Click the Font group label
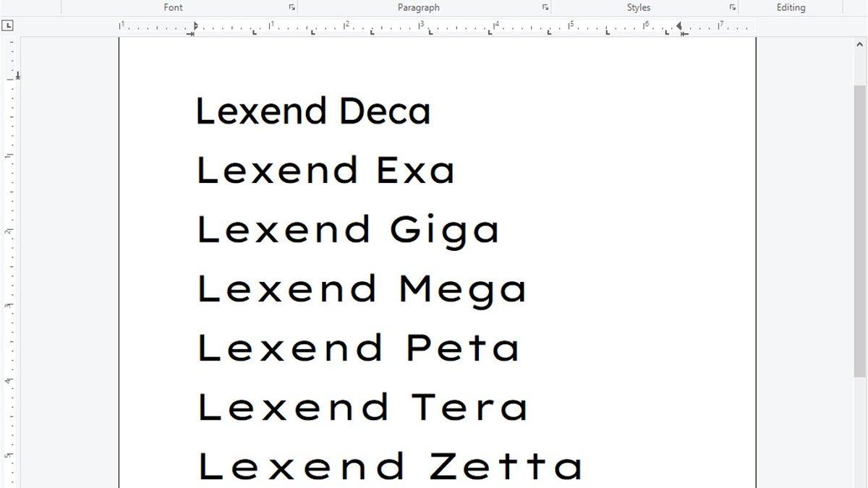This screenshot has width=868, height=488. tap(174, 7)
